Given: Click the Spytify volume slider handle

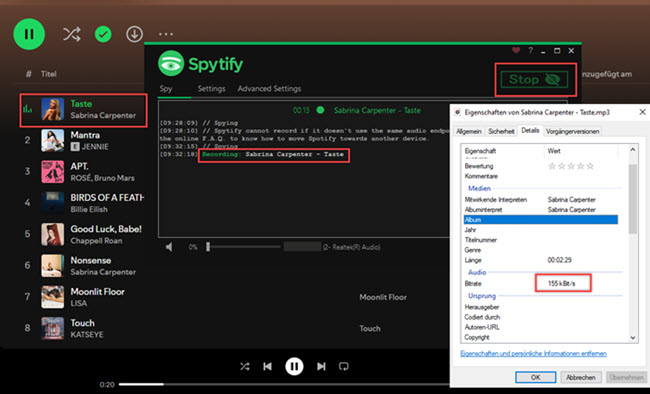Looking at the screenshot, I should coord(208,247).
